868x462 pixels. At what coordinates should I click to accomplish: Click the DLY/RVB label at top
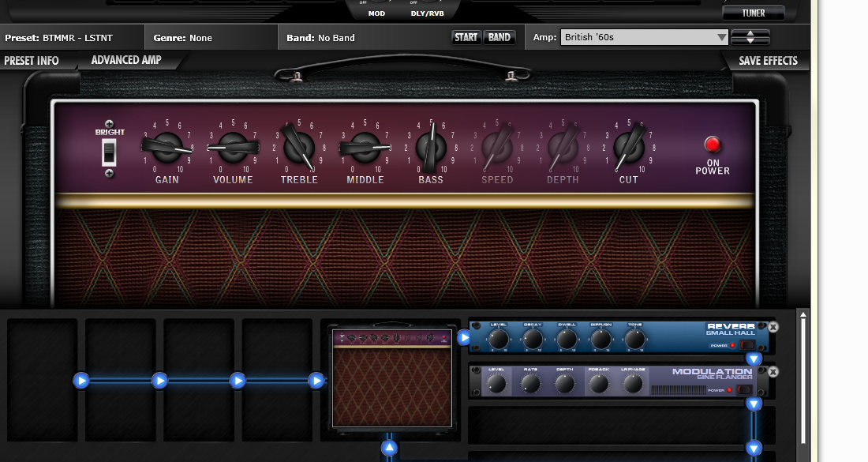[428, 13]
